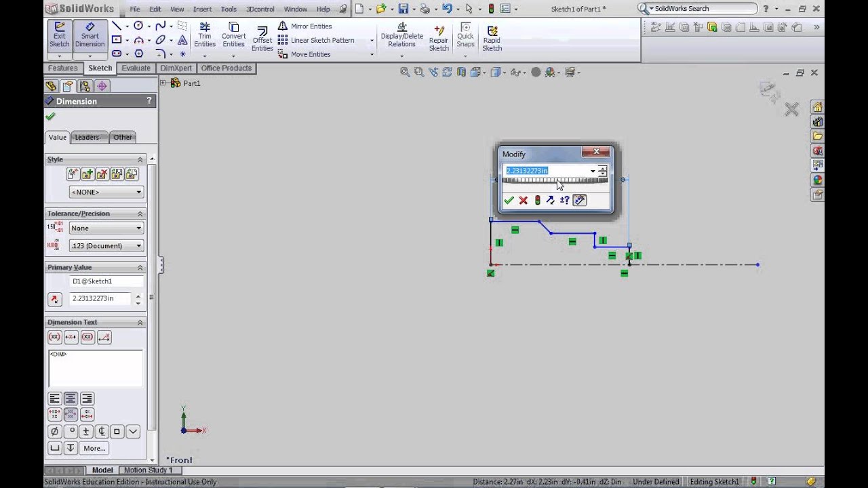
Task: Open the 3Dcontrol menu
Action: click(260, 9)
